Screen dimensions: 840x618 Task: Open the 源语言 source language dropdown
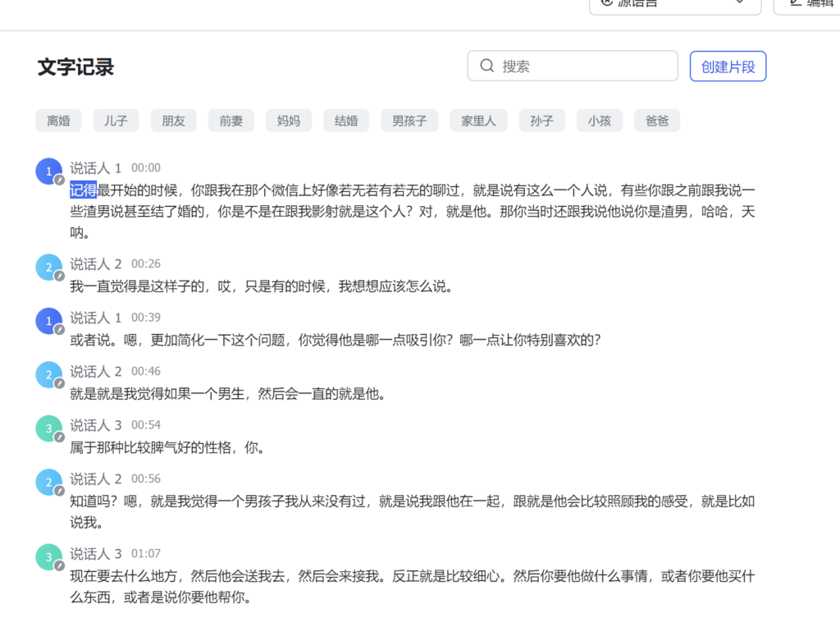click(674, 4)
